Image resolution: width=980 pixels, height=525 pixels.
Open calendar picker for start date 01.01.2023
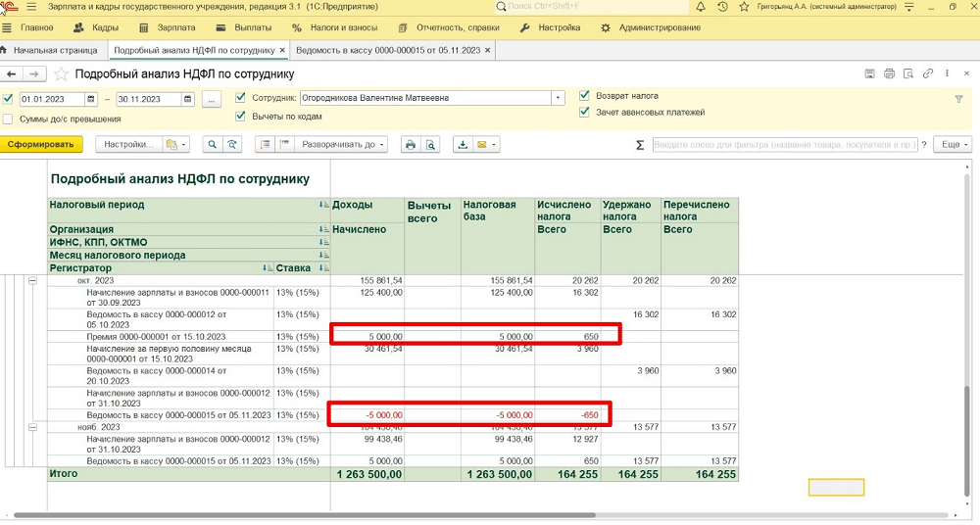coord(91,99)
